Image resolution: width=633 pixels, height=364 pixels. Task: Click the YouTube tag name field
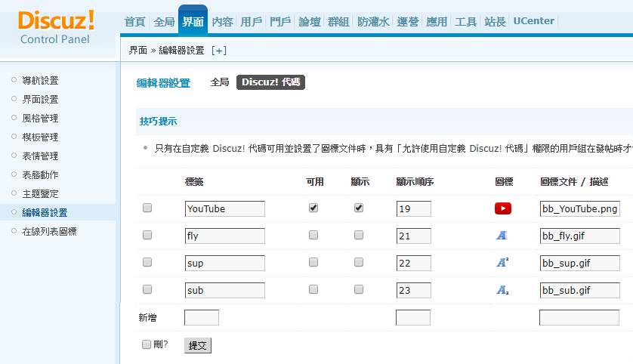pyautogui.click(x=224, y=208)
